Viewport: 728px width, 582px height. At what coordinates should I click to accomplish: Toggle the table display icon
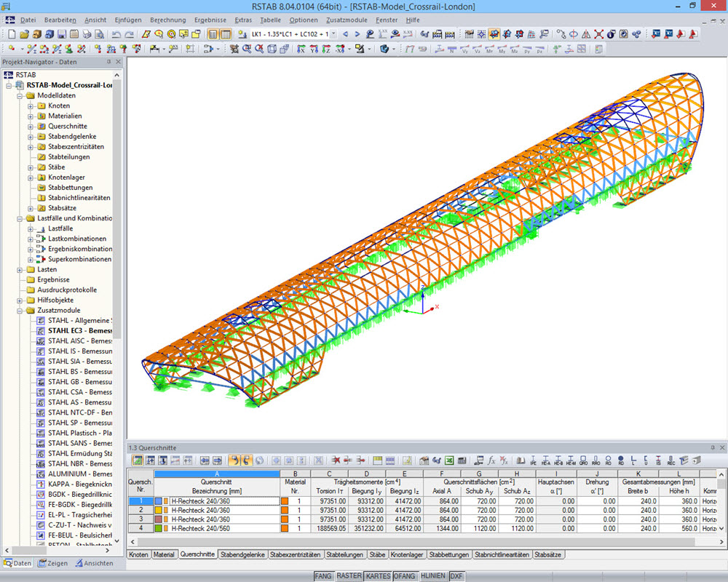tap(226, 34)
